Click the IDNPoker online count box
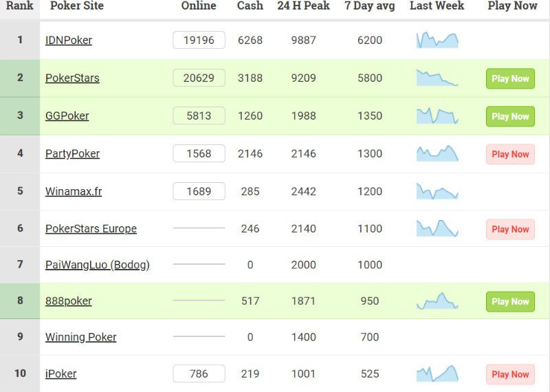Viewport: 550px width, 392px height. tap(199, 41)
